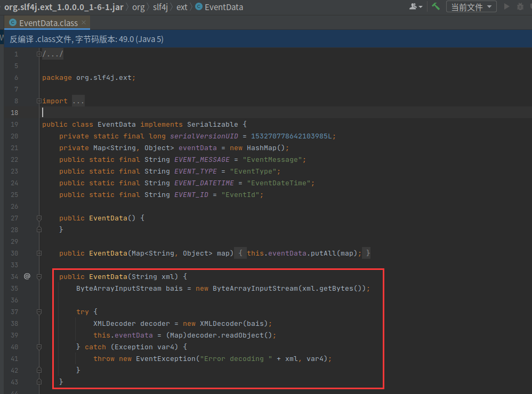Collapse the catch block on line 40

39,347
